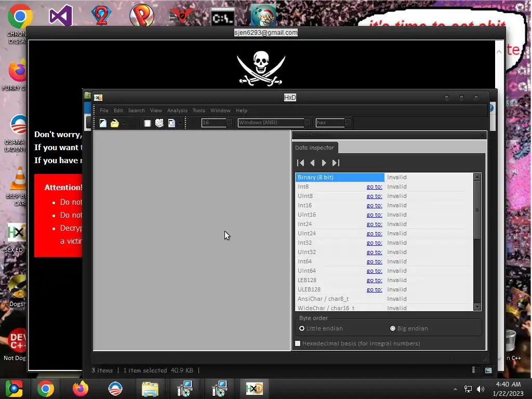Image resolution: width=532 pixels, height=399 pixels.
Task: Click the New file icon in HxD toolbar
Action: point(103,123)
